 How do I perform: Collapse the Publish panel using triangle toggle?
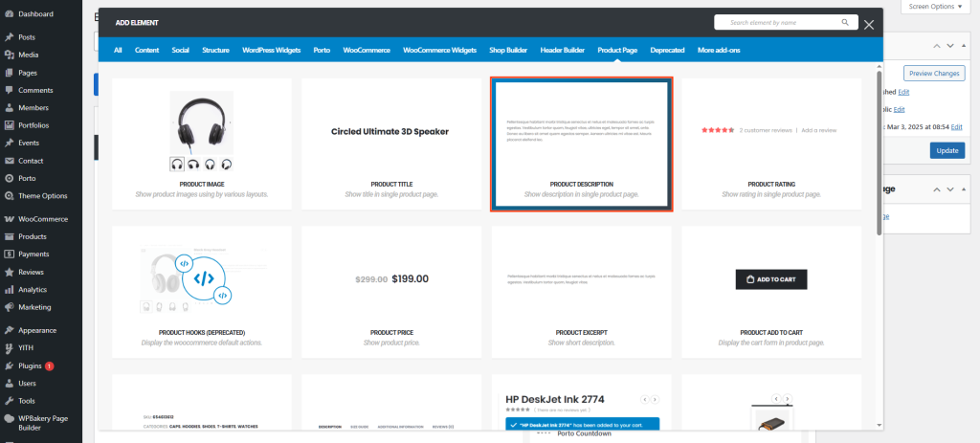[x=966, y=45]
